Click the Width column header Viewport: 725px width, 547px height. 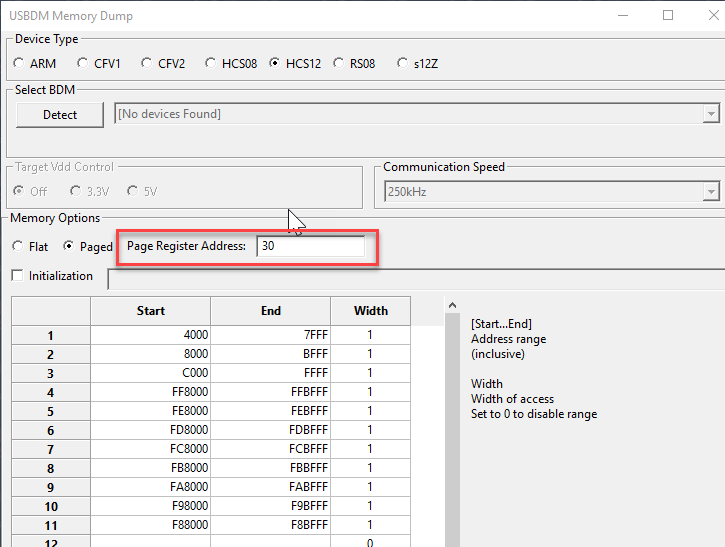point(371,311)
